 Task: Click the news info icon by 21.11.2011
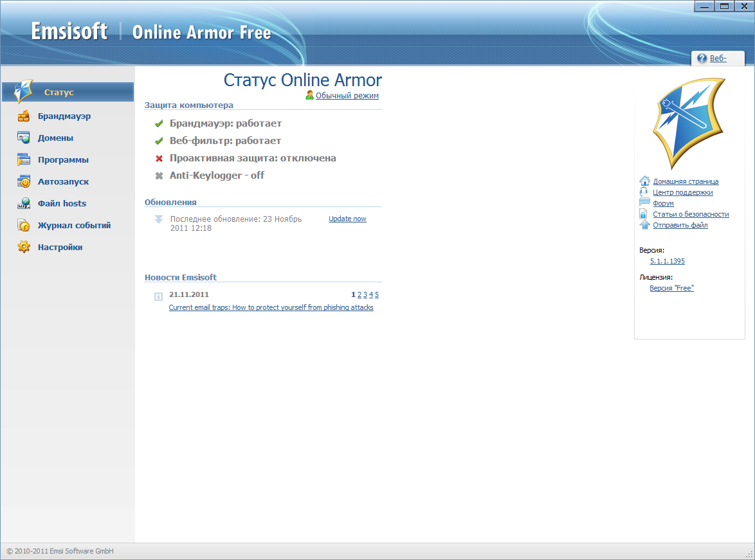click(158, 296)
